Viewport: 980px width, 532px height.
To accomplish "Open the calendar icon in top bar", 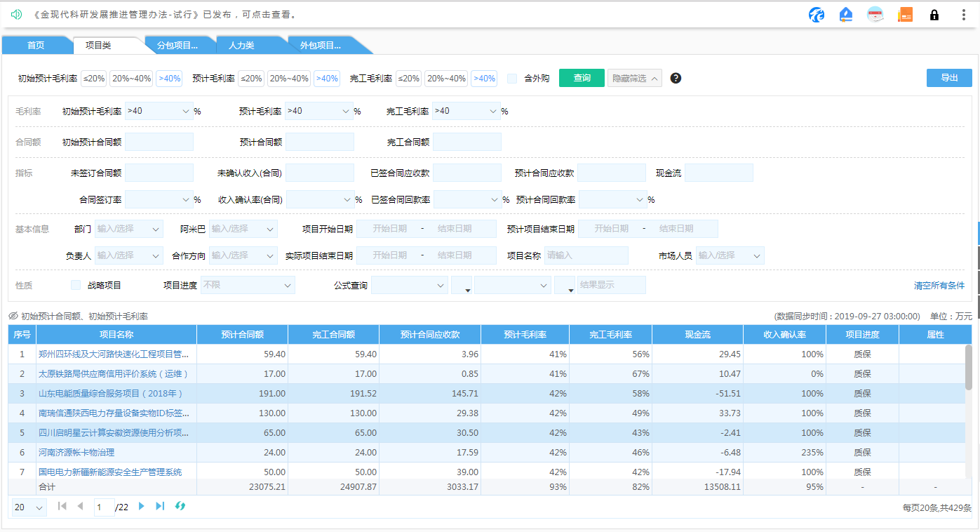I will (875, 15).
